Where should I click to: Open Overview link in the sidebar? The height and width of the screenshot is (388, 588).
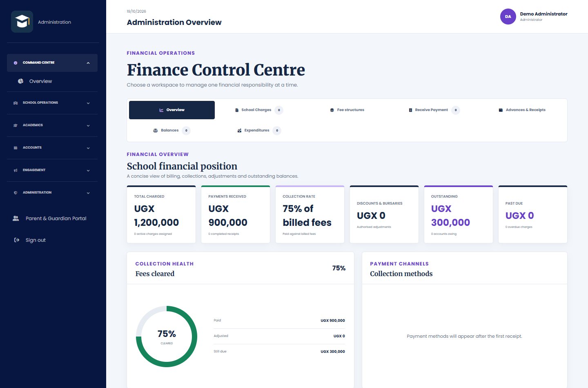pyautogui.click(x=52, y=81)
